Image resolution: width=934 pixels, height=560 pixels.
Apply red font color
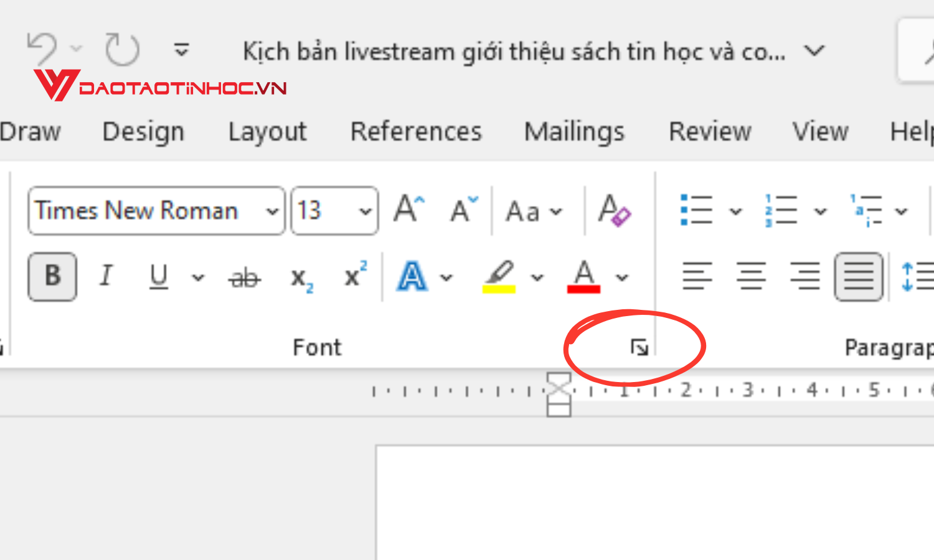583,276
